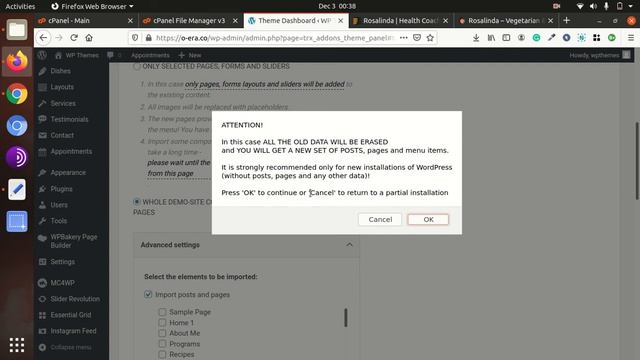Open Essential Grid menu item
This screenshot has width=640, height=360.
(71, 315)
